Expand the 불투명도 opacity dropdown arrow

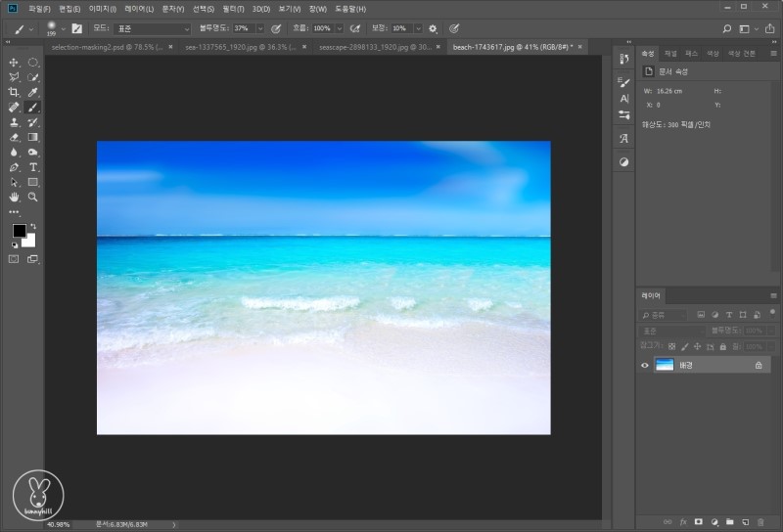pos(259,28)
